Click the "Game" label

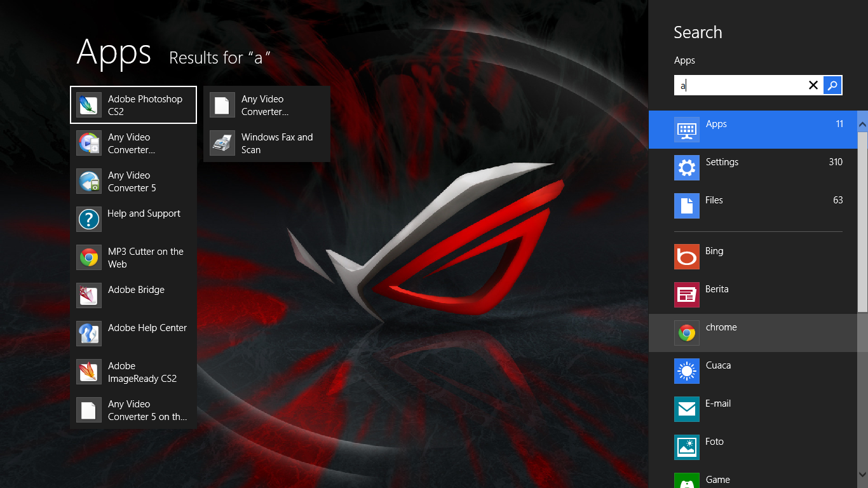717,480
